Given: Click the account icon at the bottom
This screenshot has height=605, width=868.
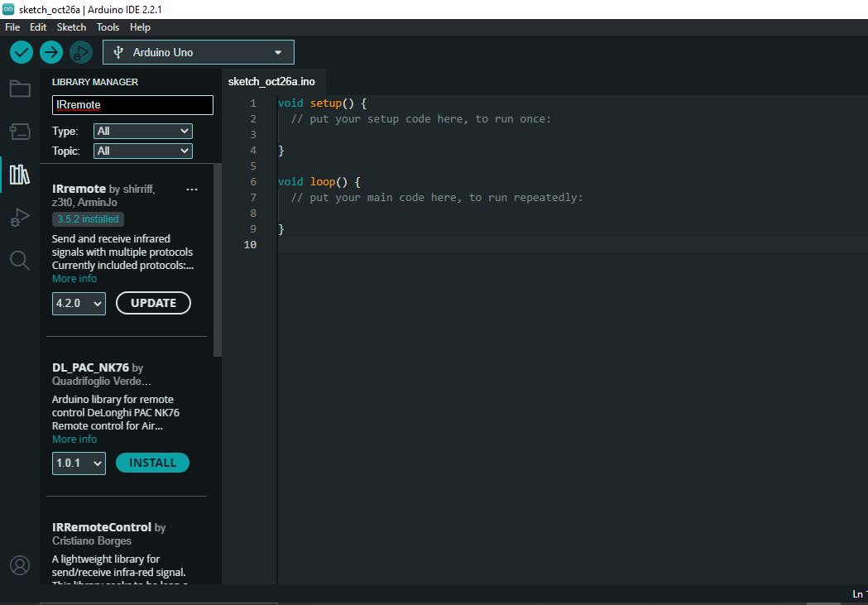Looking at the screenshot, I should tap(19, 565).
